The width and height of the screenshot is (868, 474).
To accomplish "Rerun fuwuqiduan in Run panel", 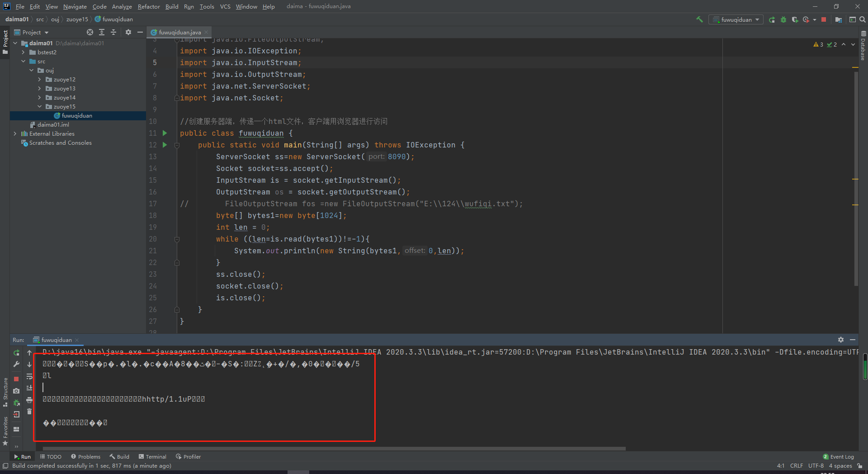I will [16, 352].
